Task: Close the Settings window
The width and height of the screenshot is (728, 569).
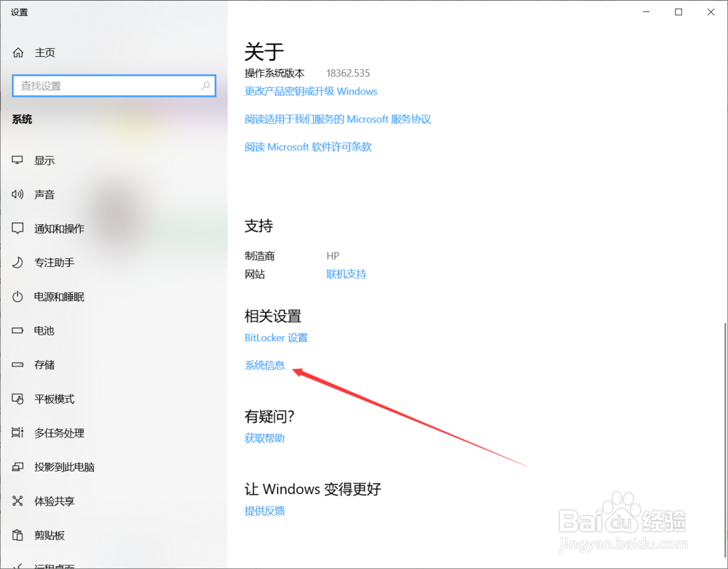Action: tap(711, 12)
